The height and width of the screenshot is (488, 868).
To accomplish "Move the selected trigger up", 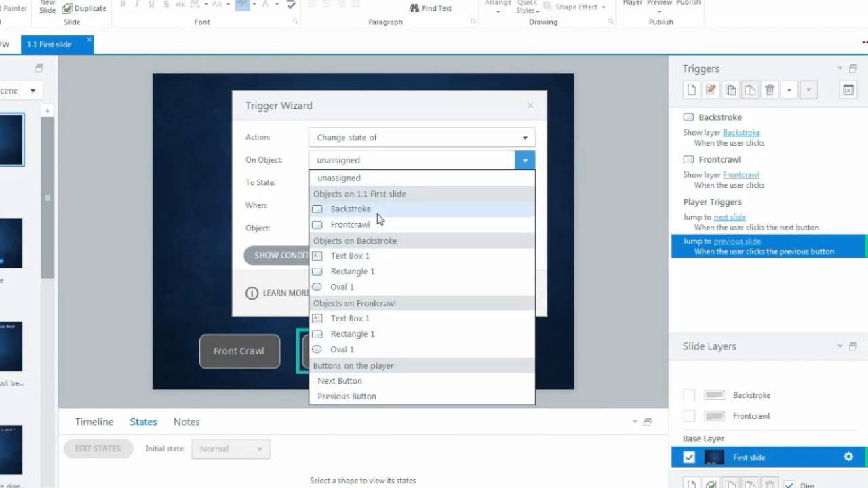I will (x=789, y=89).
